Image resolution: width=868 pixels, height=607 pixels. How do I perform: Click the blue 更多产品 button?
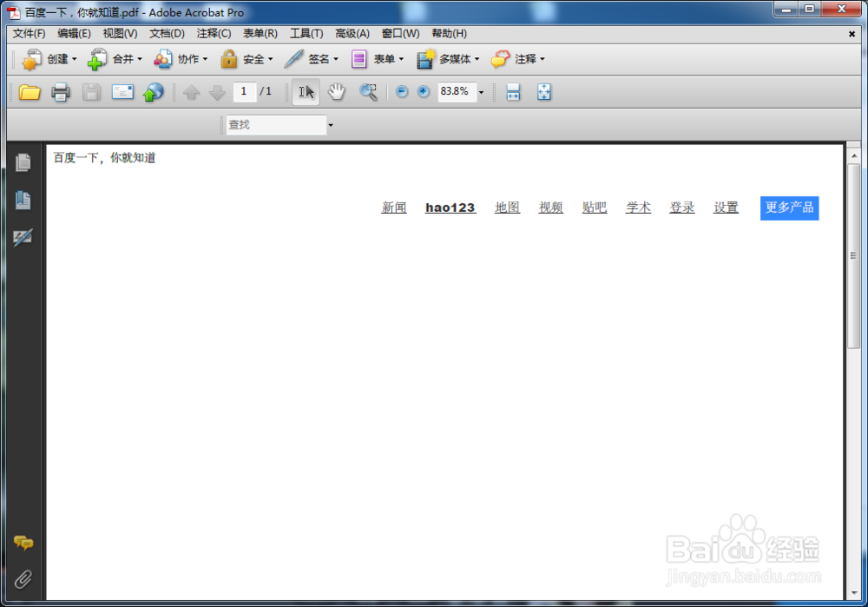[x=789, y=208]
